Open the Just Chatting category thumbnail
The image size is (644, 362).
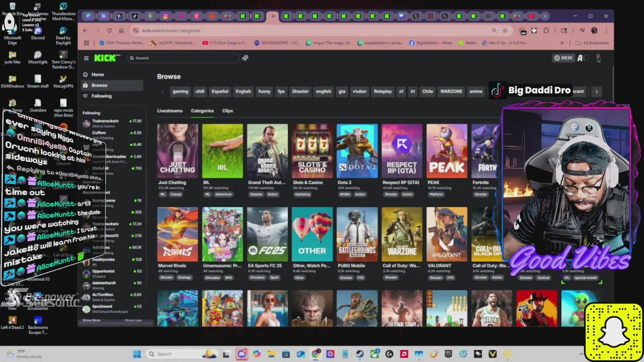[178, 151]
